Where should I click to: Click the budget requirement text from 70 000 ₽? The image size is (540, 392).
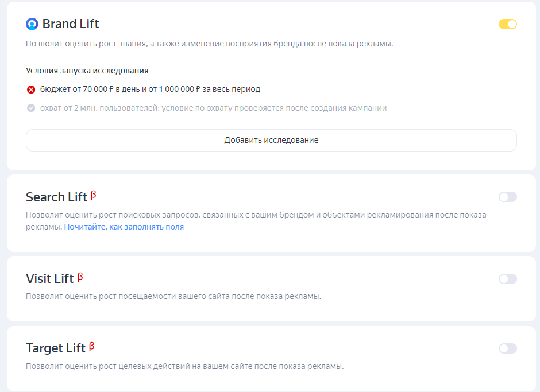[x=150, y=90]
